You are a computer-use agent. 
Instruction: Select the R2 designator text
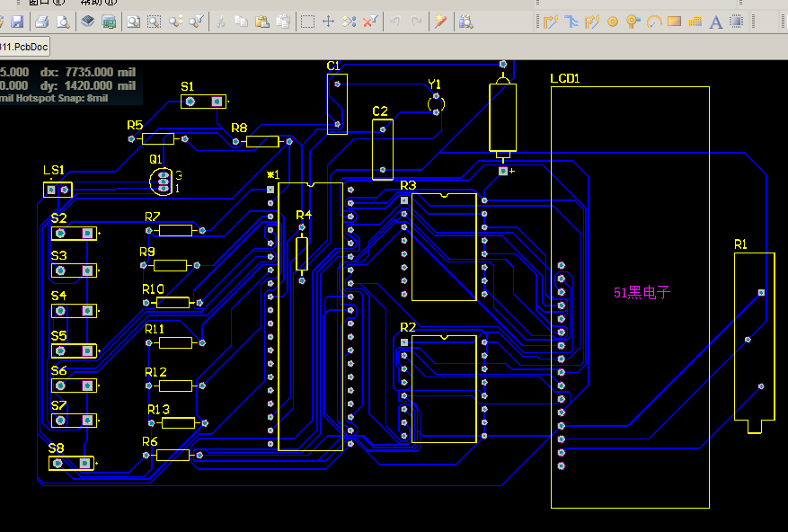[408, 327]
